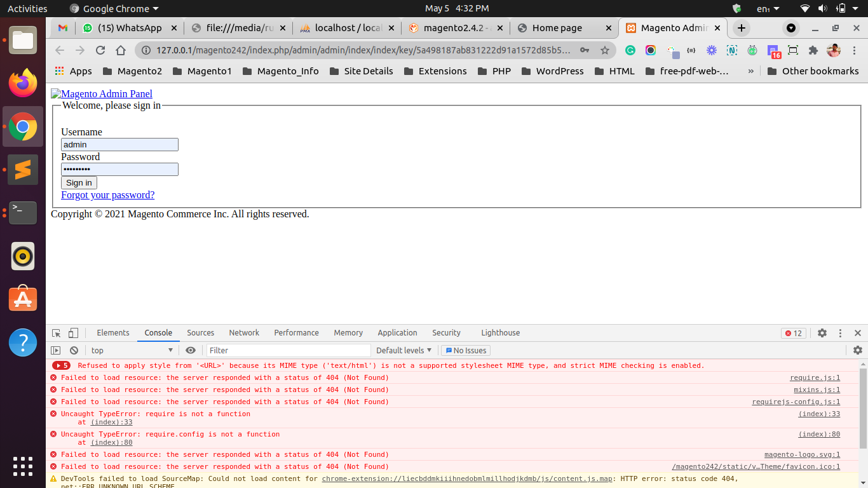Open the Default levels dropdown
The height and width of the screenshot is (488, 868).
404,350
